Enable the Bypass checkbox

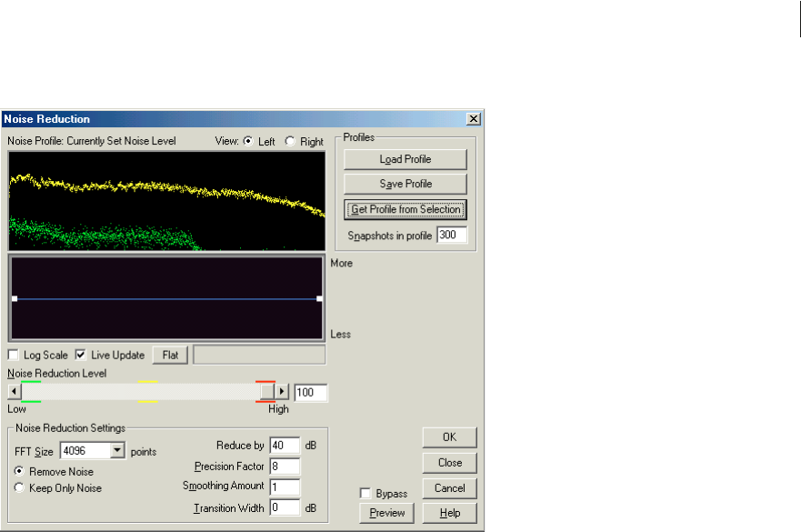[365, 493]
